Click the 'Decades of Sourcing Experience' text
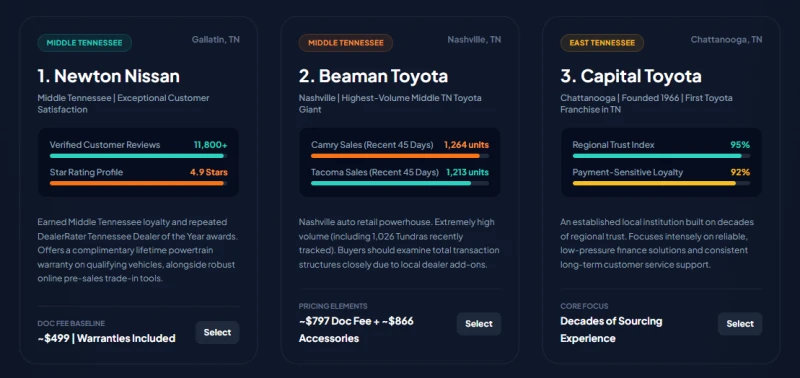 [611, 330]
